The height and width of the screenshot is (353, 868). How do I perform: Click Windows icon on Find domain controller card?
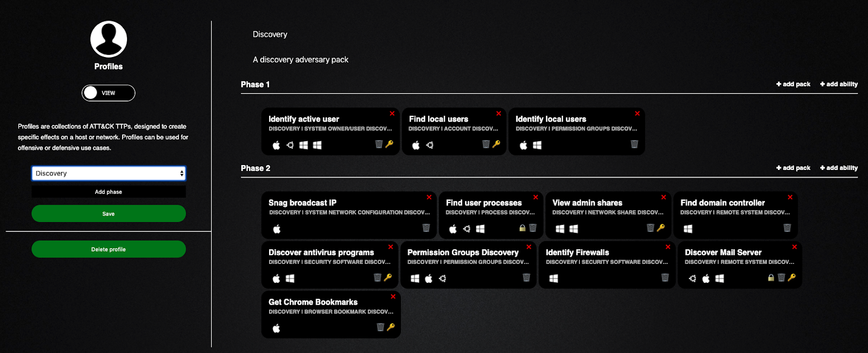pyautogui.click(x=688, y=229)
